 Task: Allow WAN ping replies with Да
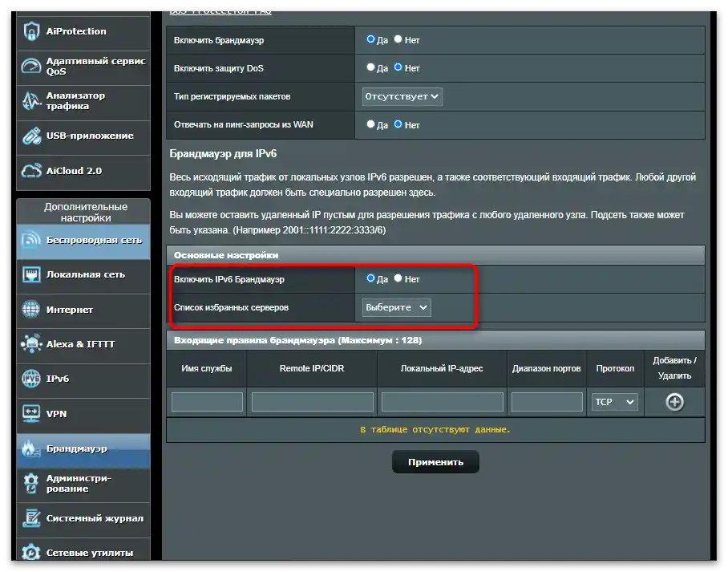[370, 124]
